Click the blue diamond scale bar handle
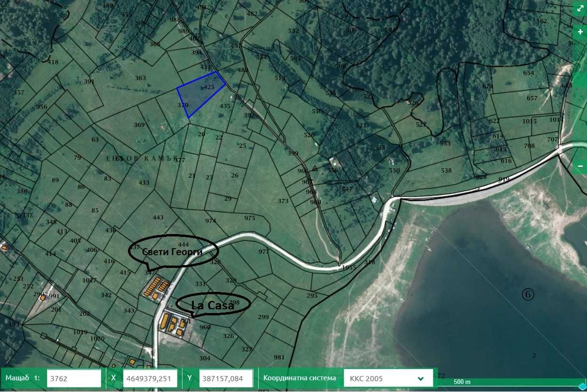Screen dimensions: 587x392 [582, 387]
